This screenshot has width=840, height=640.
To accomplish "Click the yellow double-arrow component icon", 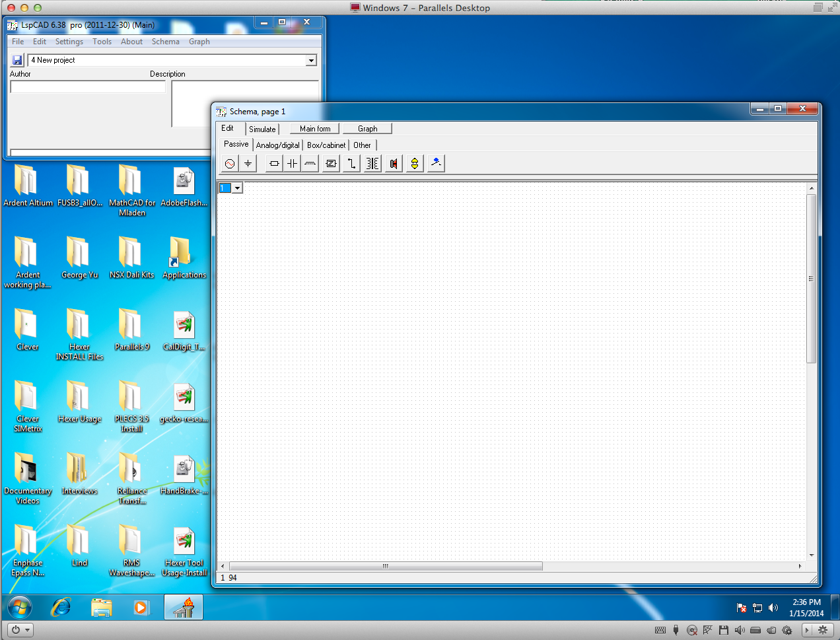I will [414, 163].
